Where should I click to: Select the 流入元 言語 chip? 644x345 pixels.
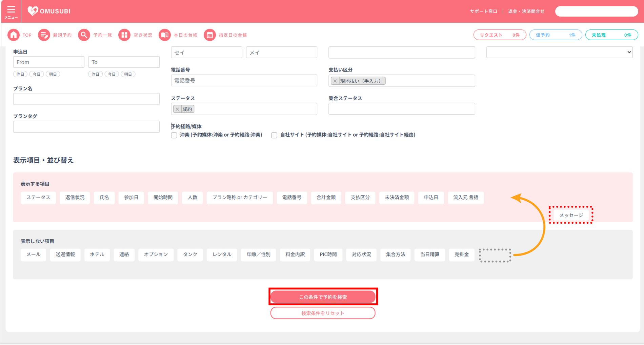pyautogui.click(x=466, y=198)
